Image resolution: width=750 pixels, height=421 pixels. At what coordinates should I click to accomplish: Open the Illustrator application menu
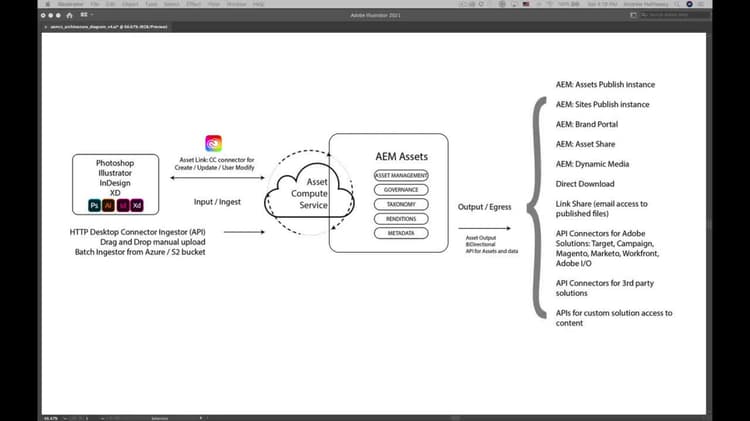[70, 4]
